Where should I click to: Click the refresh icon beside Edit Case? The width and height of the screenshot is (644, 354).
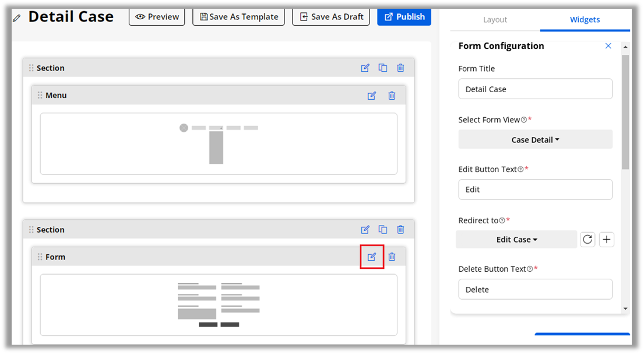coord(587,240)
